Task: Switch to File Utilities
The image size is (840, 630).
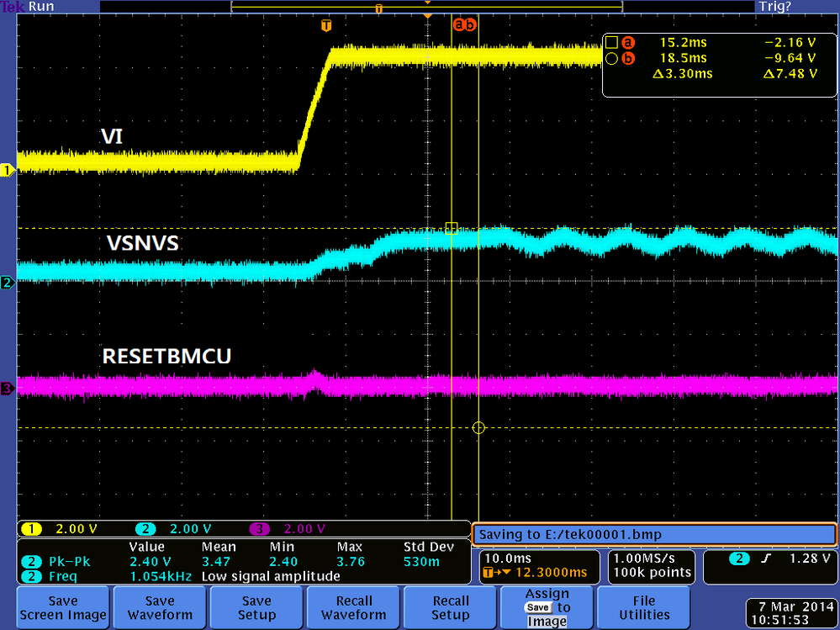Action: pos(642,606)
